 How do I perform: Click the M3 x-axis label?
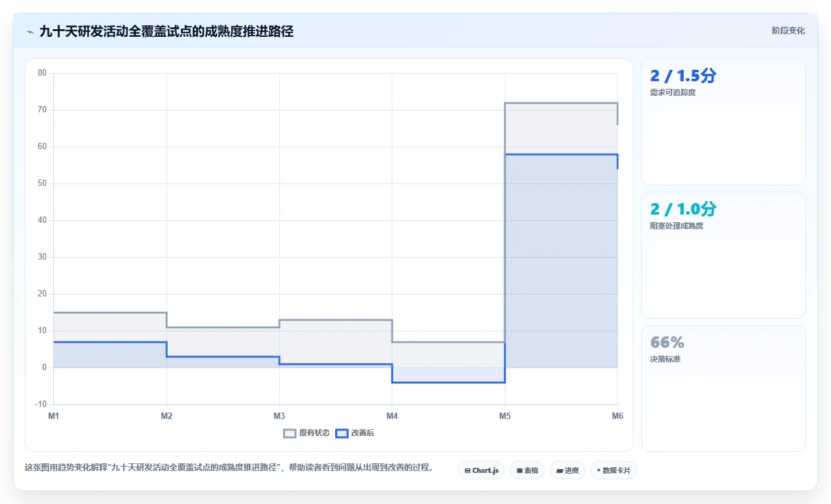point(279,416)
